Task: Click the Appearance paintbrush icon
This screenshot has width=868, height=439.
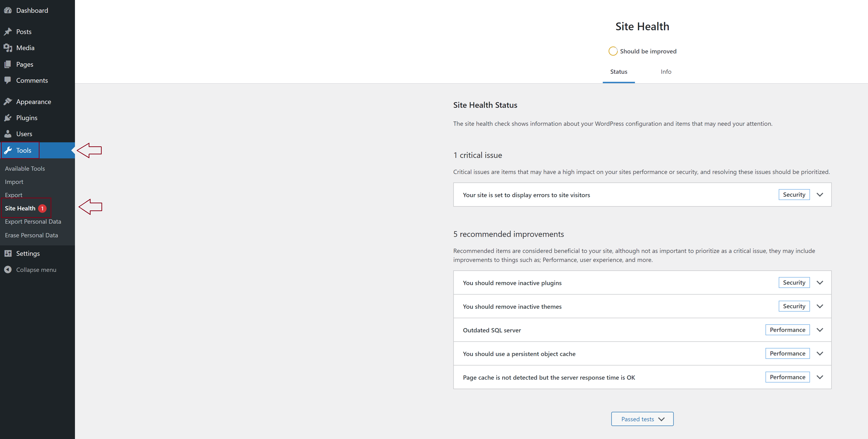Action: coord(8,101)
